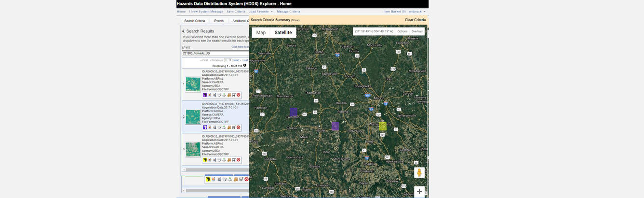Show metadata for result 2

pos(219,127)
